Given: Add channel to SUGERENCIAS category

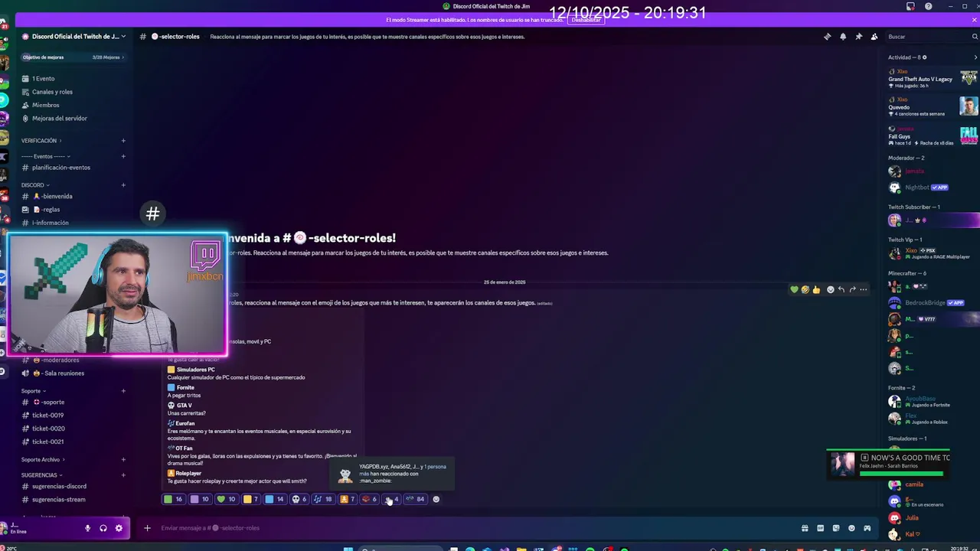Looking at the screenshot, I should pyautogui.click(x=123, y=475).
